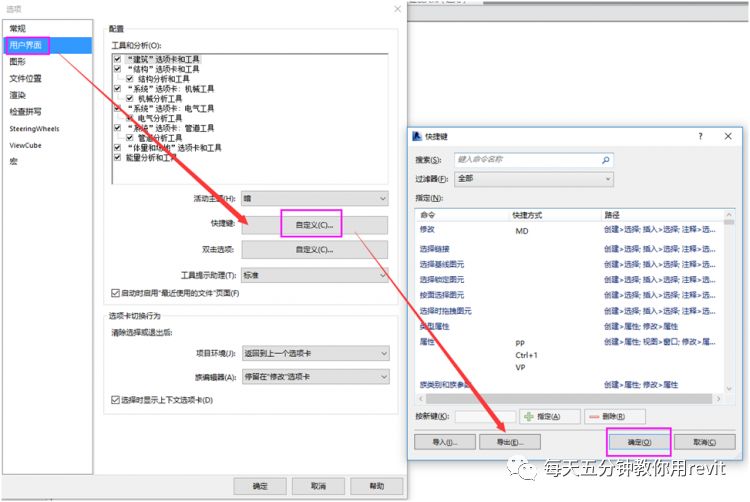The image size is (750, 502).
Task: Toggle 结构分析和工具 checkbox
Action: (x=130, y=79)
